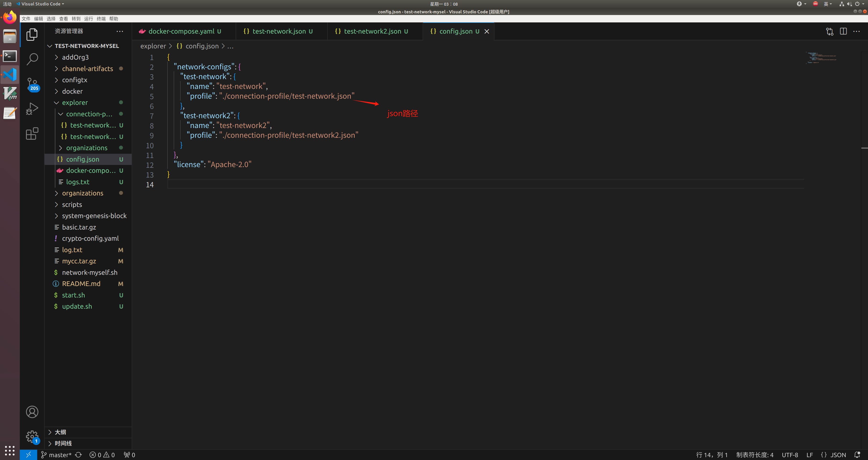Click the ports forwarded indicator showing 0
Image resolution: width=868 pixels, height=460 pixels.
(x=129, y=455)
